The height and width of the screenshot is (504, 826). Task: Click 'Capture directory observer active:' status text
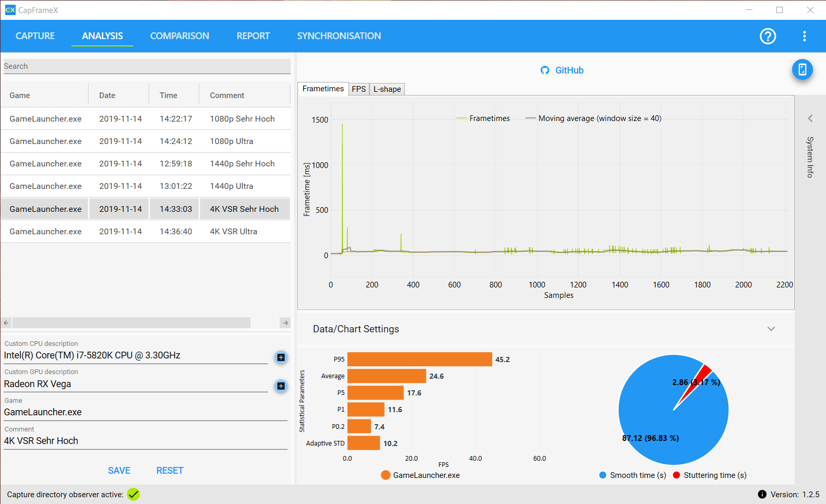(65, 495)
